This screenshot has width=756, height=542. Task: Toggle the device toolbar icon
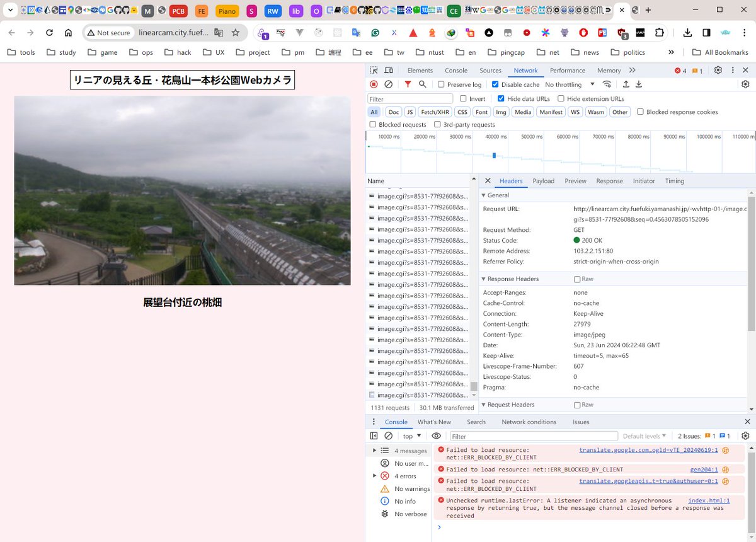coord(389,71)
